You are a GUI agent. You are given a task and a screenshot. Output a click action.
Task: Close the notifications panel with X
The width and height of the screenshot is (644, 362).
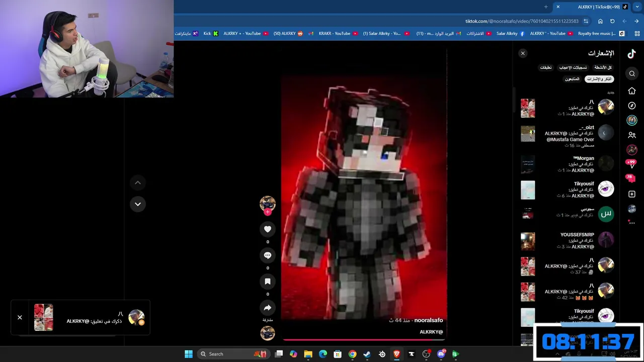(x=523, y=53)
